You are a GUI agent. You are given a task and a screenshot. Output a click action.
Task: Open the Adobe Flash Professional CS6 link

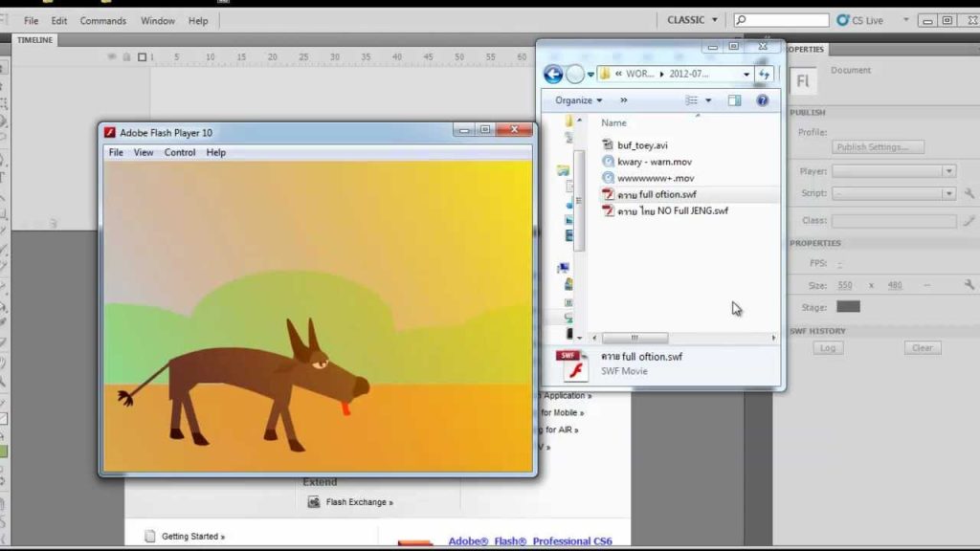pyautogui.click(x=530, y=541)
